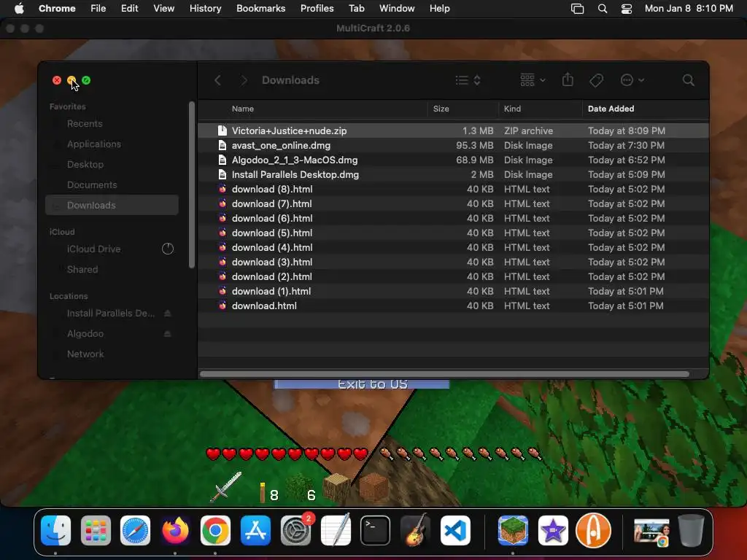Viewport: 747px width, 560px height.
Task: Select the Algodoo_2_1_3-MacOS.dmg file
Action: 453,160
